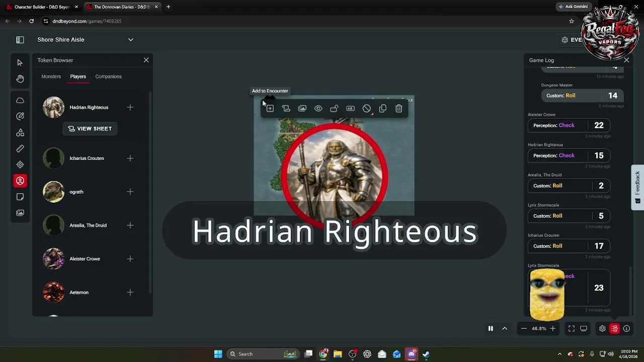
Task: Close the Token Browser panel
Action: click(146, 60)
